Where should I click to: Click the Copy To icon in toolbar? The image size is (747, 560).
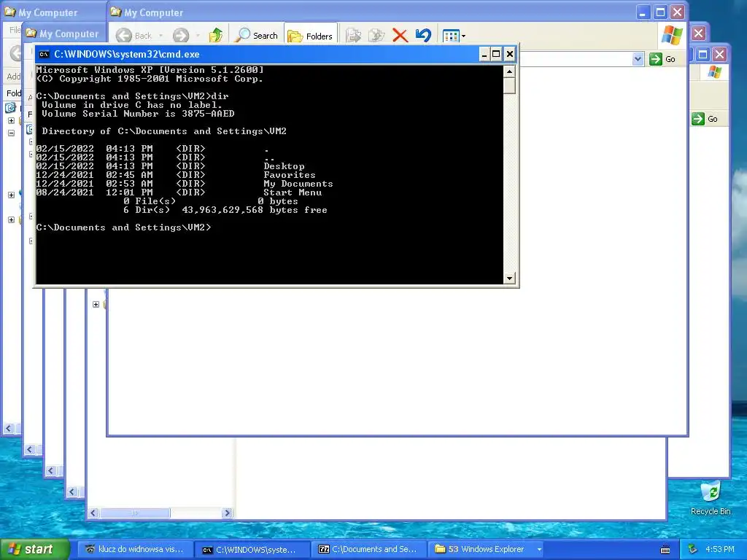376,35
